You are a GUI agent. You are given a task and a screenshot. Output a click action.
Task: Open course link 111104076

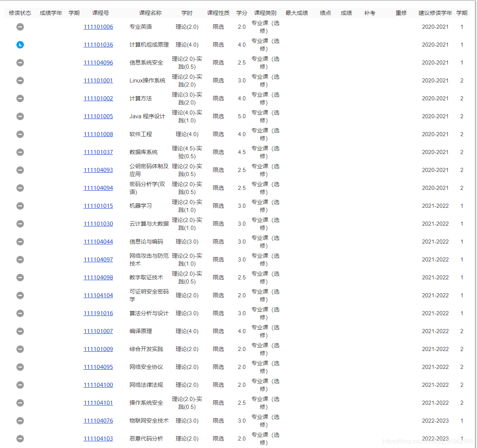pos(98,421)
